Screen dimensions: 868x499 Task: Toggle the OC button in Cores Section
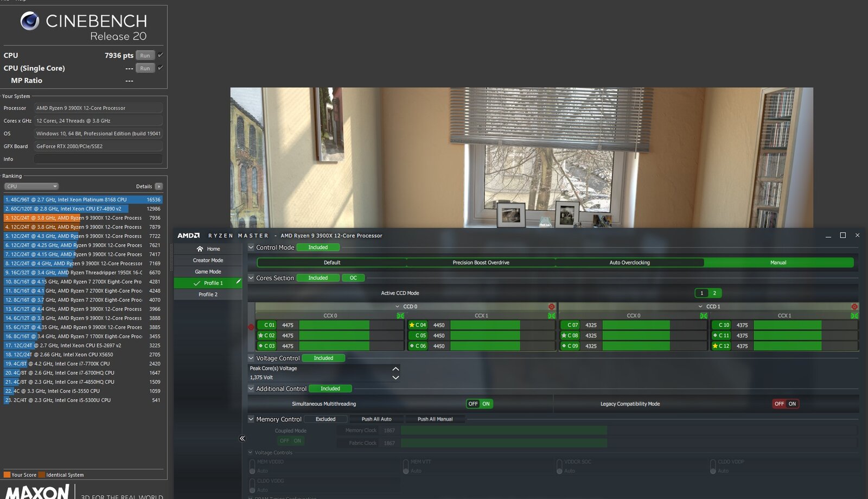tap(353, 277)
